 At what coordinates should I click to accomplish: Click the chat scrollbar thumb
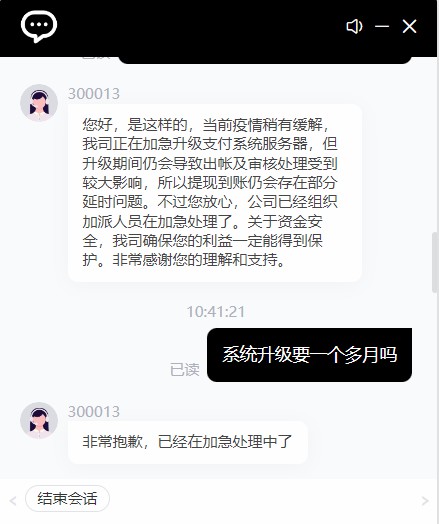[435, 262]
